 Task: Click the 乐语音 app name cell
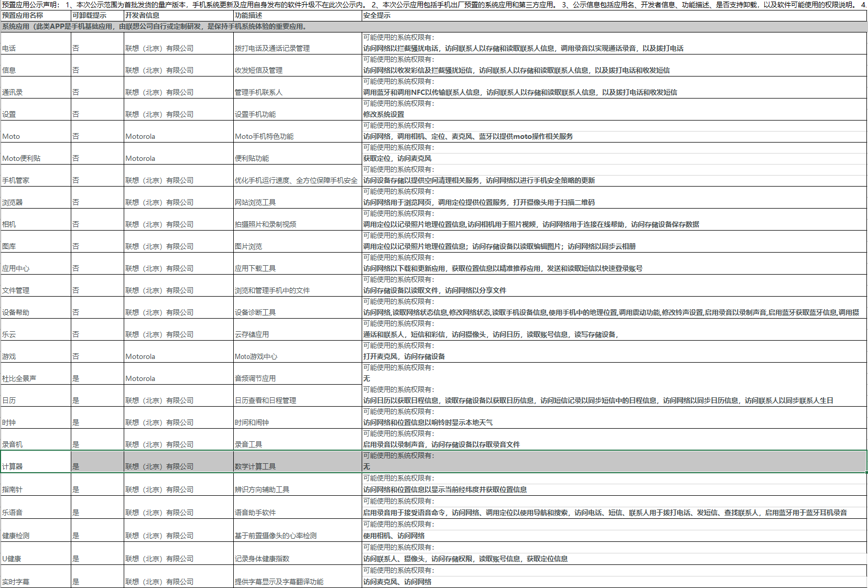36,507
